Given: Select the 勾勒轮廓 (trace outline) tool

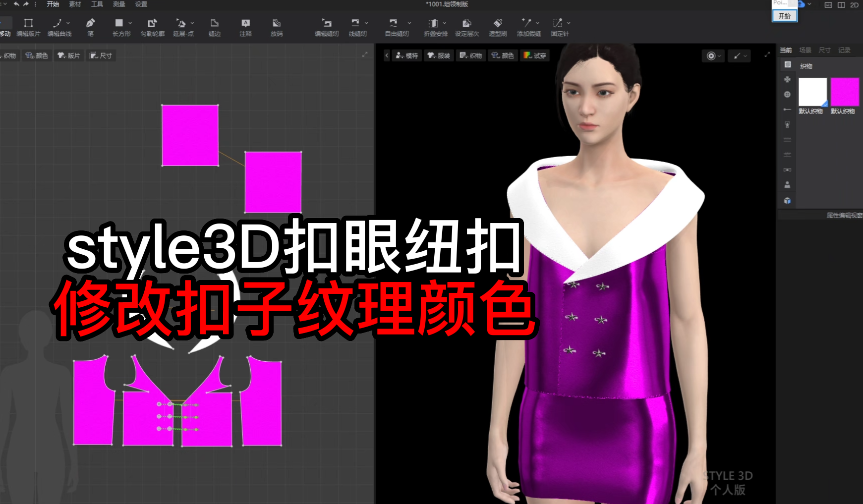Looking at the screenshot, I should coord(152,27).
